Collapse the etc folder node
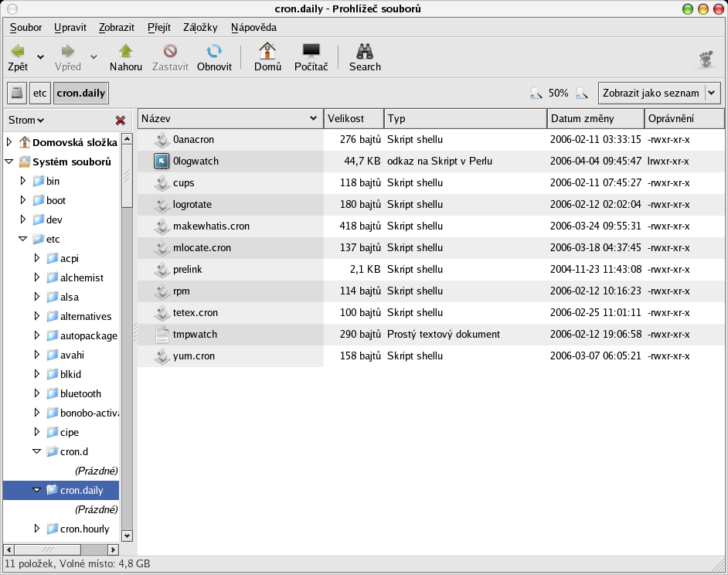Screen dimensions: 728x575 point(22,239)
